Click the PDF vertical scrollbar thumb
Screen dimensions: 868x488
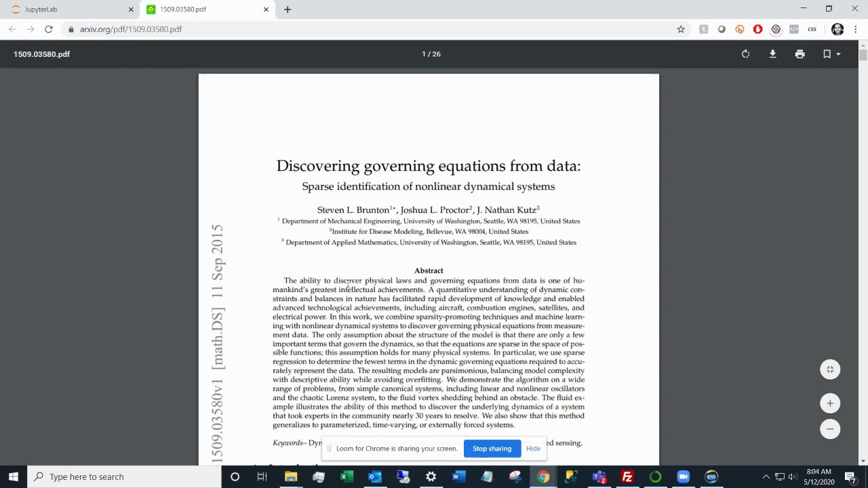863,55
